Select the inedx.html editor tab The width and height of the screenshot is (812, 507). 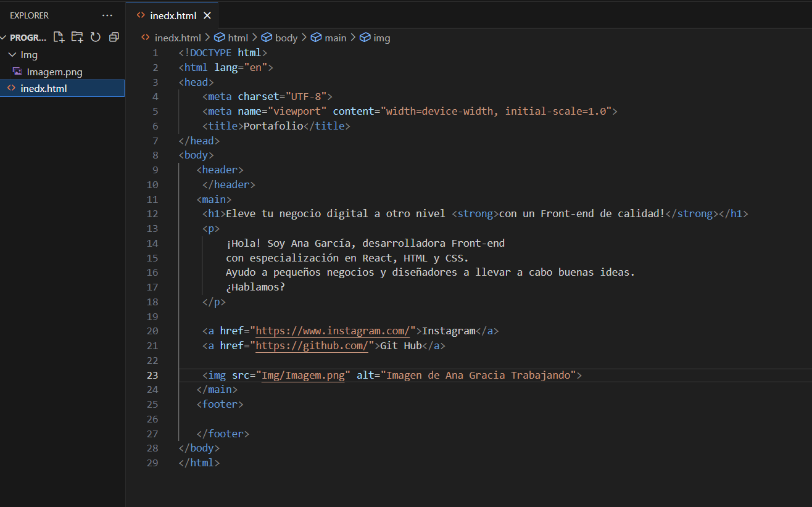[171, 15]
